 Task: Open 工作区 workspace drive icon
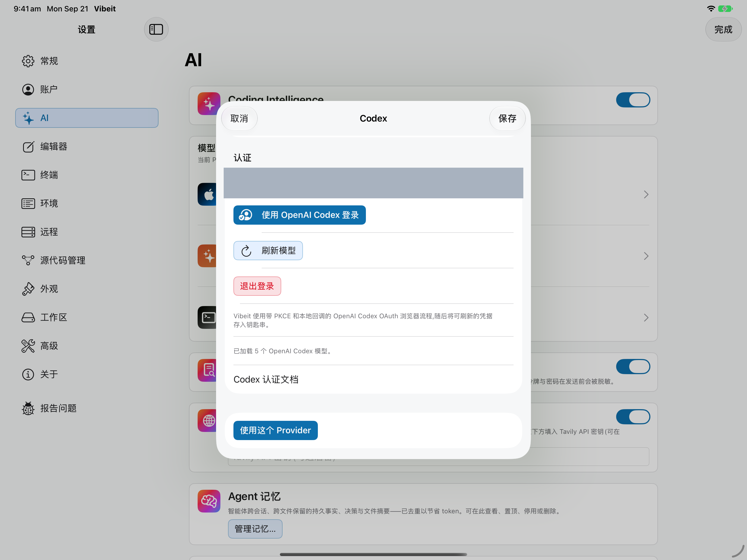[x=28, y=317]
